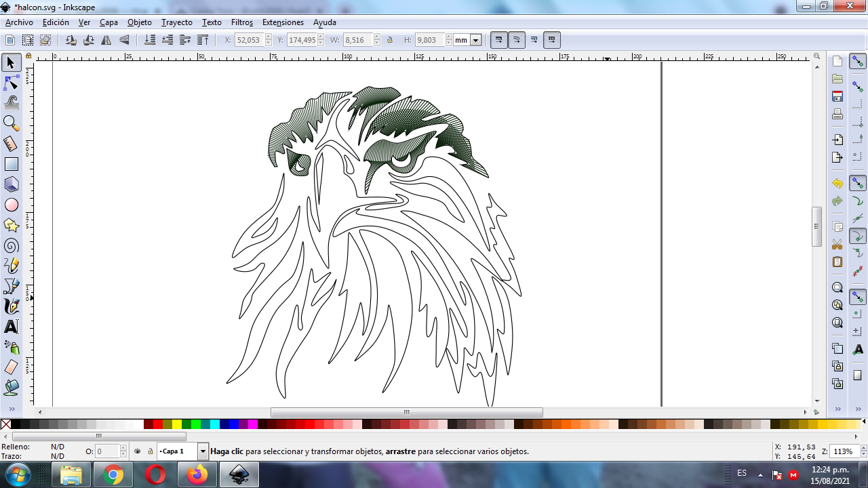Increase the Height stepper

449,37
